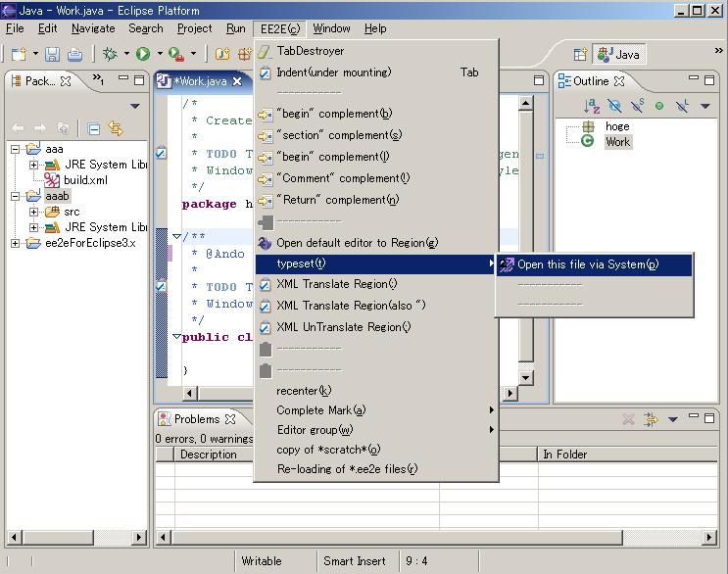The width and height of the screenshot is (728, 574).
Task: Switch to the Problems tab
Action: point(197,419)
